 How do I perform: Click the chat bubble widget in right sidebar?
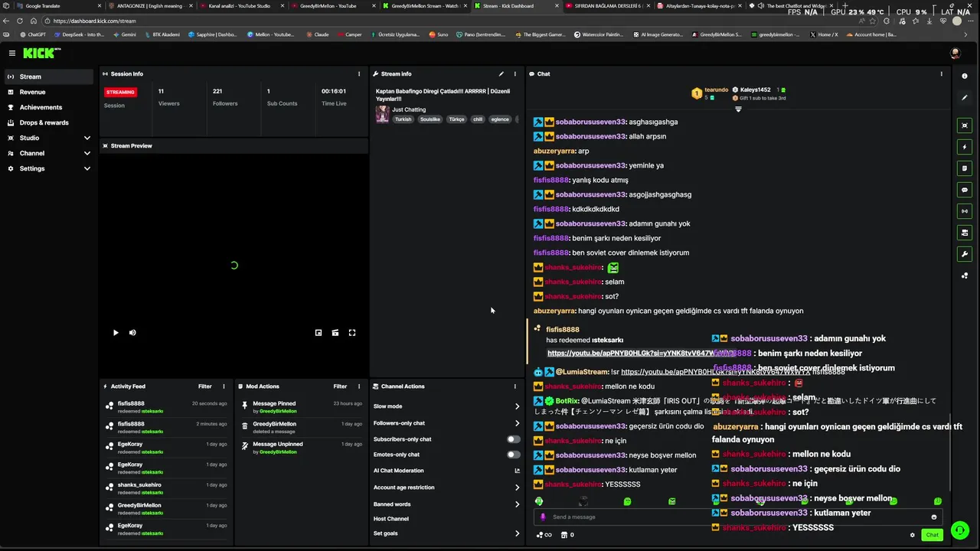click(965, 190)
